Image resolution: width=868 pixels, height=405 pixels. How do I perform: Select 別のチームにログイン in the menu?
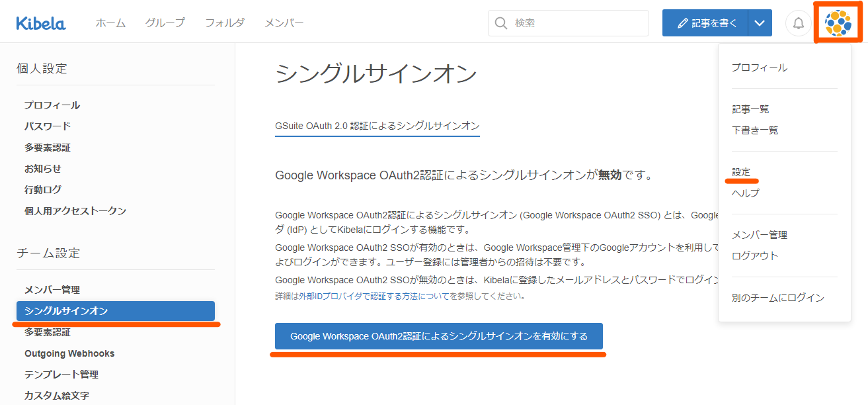tap(778, 298)
